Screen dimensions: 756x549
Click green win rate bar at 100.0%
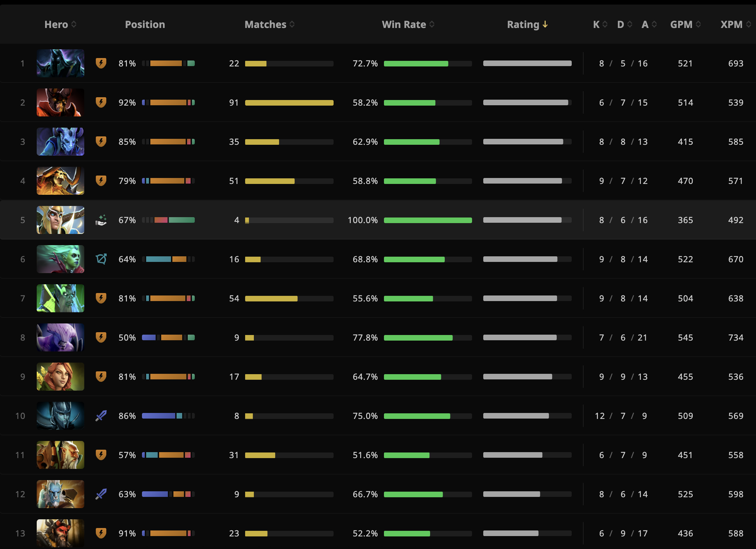428,220
